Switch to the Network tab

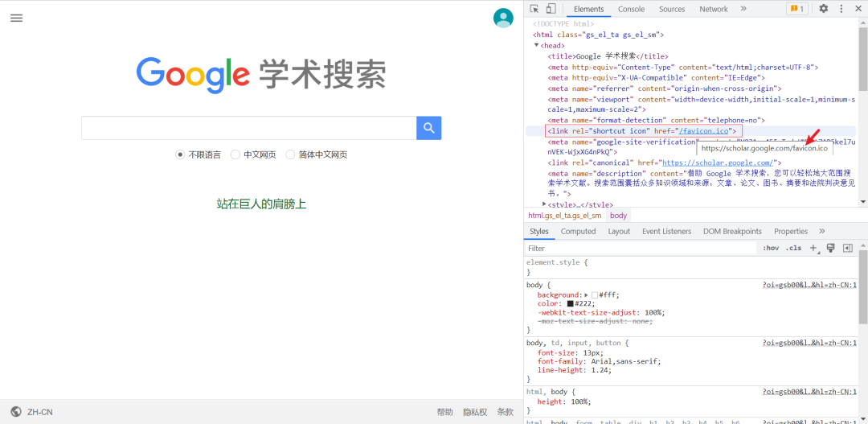[714, 9]
